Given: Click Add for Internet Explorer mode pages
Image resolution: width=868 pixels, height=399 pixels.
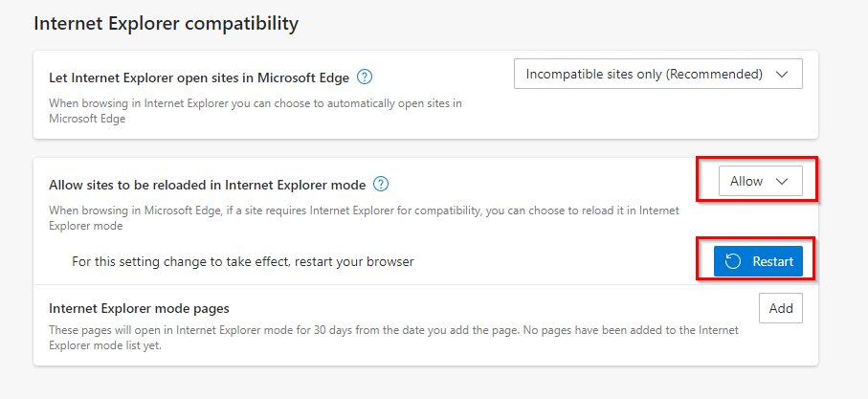Looking at the screenshot, I should point(781,308).
